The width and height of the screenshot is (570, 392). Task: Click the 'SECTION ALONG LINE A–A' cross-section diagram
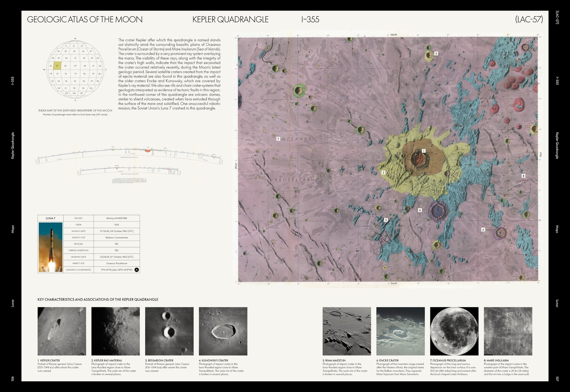(129, 156)
